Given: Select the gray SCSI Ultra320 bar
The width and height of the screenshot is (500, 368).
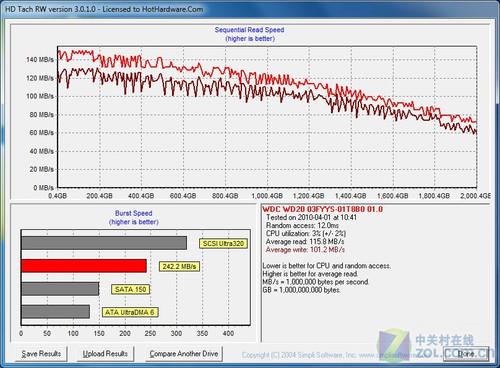Looking at the screenshot, I should point(104,243).
